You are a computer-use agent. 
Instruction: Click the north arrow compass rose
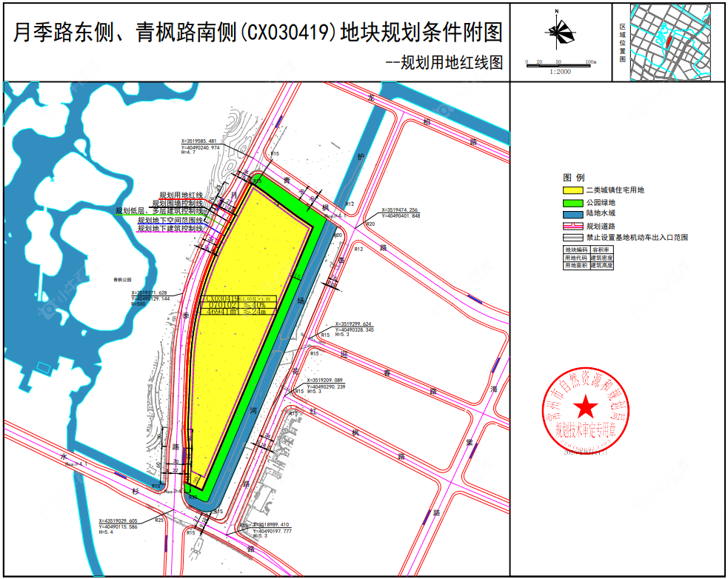555,33
